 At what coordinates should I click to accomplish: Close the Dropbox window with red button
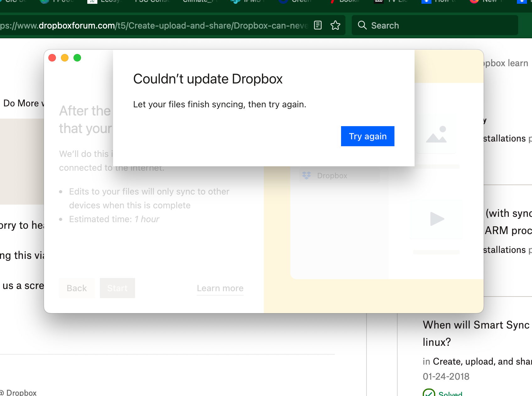click(52, 58)
